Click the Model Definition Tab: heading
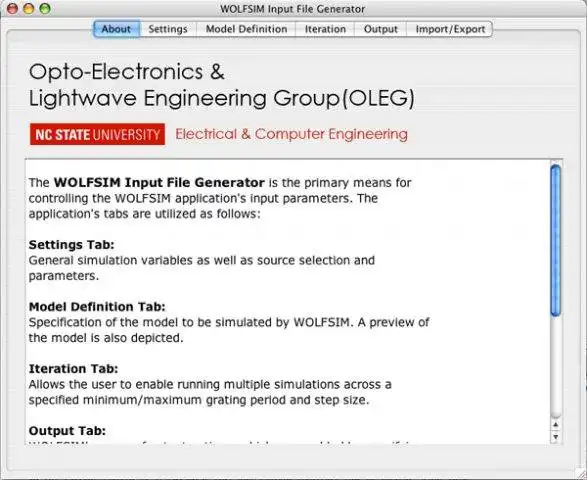Screen dimensions: 587x480 click(97, 307)
